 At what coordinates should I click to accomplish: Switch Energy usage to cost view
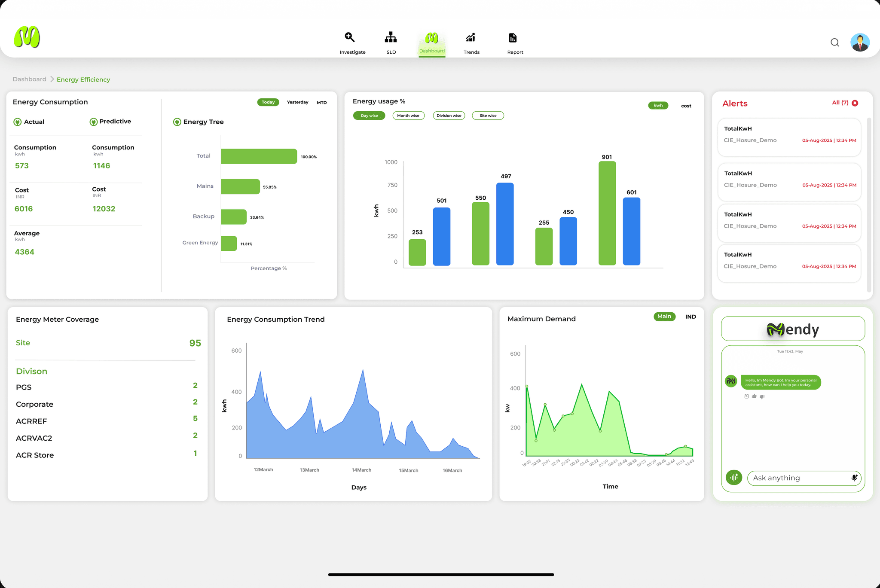[686, 106]
